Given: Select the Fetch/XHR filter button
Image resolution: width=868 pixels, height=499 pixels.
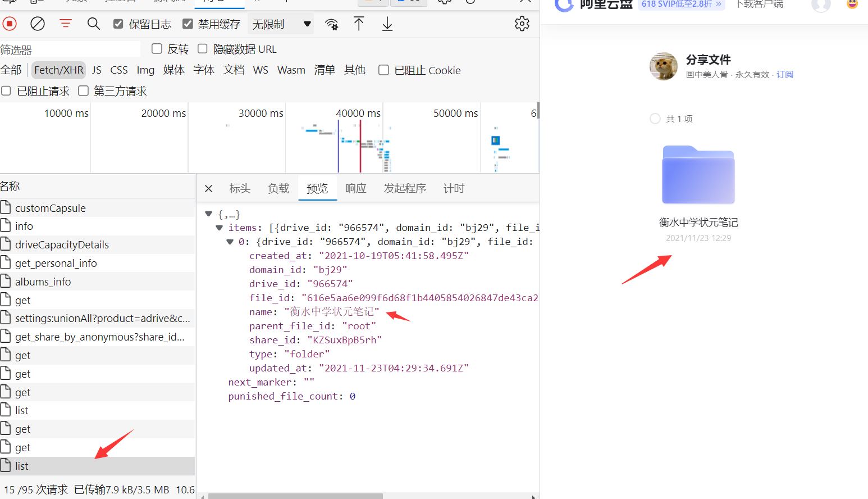Looking at the screenshot, I should (x=58, y=70).
